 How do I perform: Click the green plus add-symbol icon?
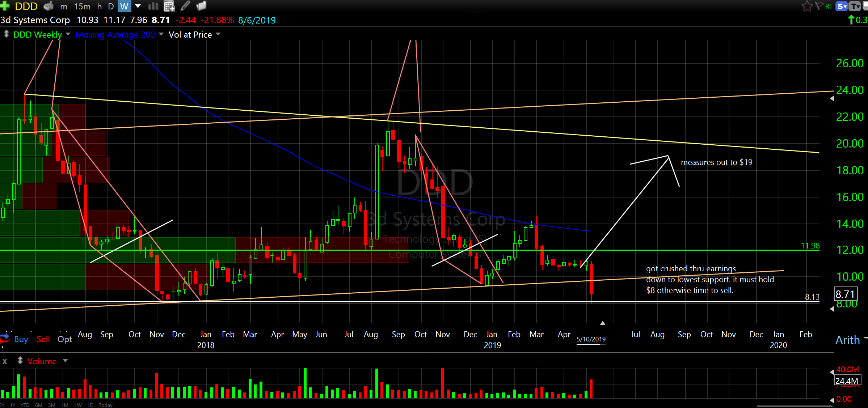[5, 6]
